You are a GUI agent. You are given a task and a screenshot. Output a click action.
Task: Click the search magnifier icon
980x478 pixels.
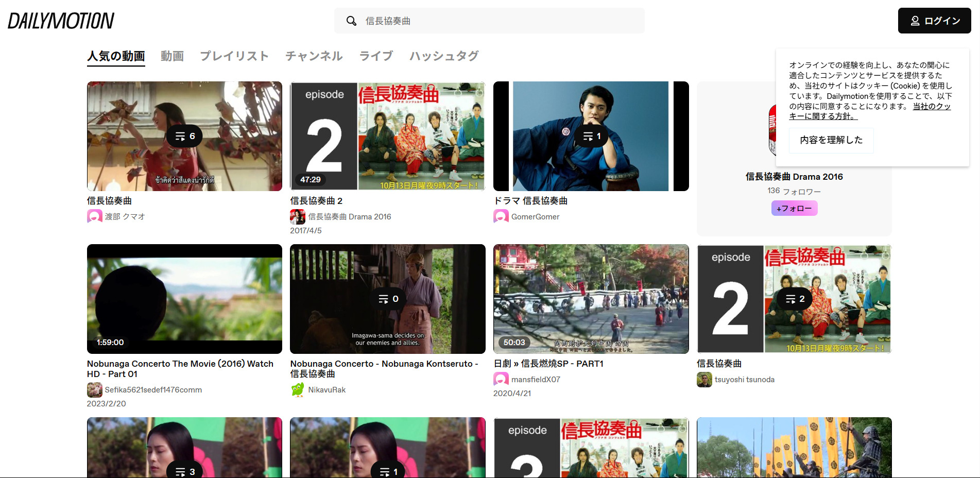(351, 21)
